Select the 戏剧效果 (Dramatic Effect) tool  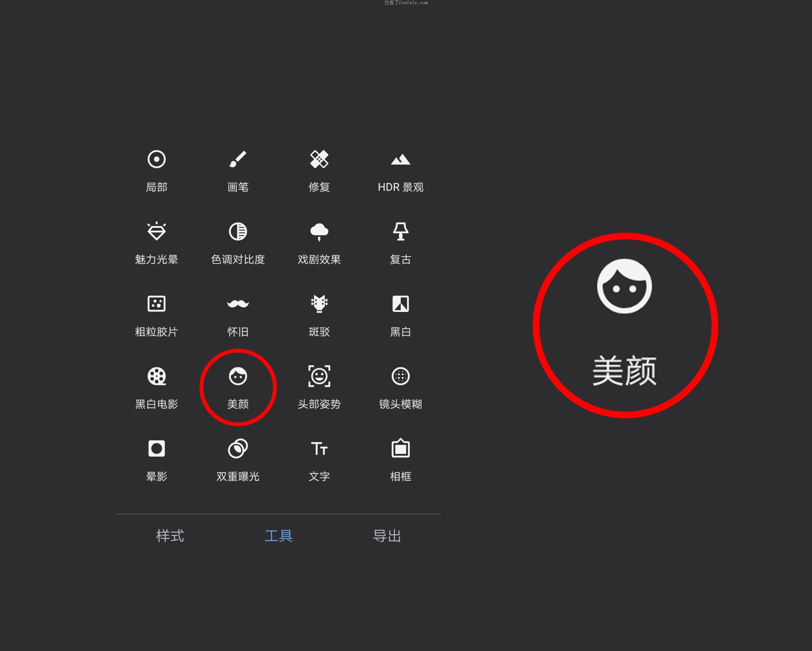point(319,243)
